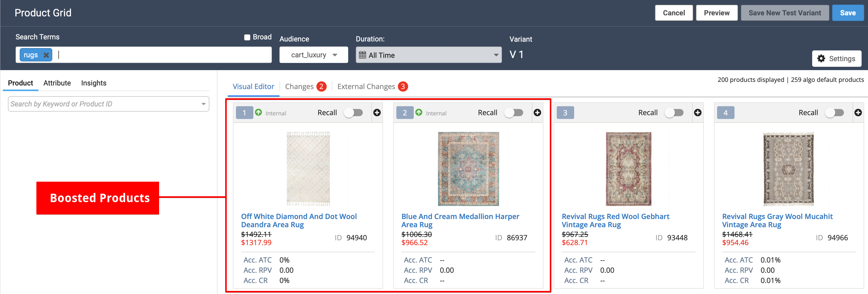Click plus icon on product card 1
This screenshot has width=868, height=294.
pyautogui.click(x=377, y=113)
